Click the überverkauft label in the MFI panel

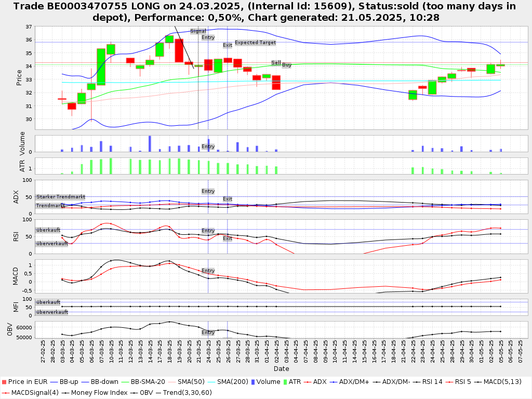click(52, 312)
